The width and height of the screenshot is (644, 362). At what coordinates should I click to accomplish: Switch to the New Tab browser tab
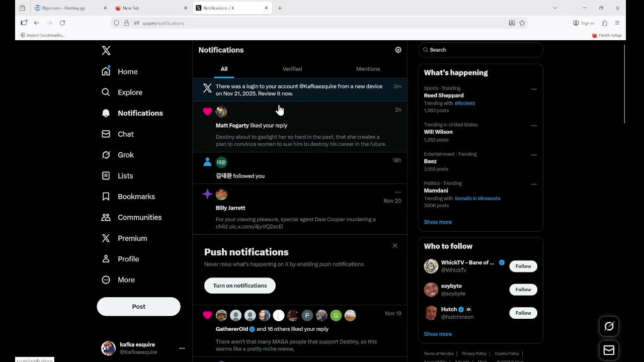tap(151, 8)
